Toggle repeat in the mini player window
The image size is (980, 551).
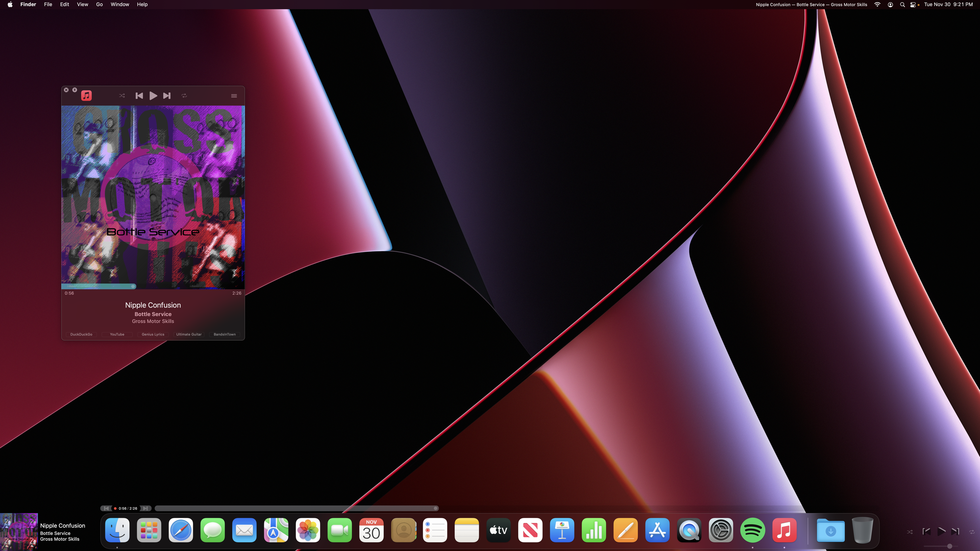point(184,96)
